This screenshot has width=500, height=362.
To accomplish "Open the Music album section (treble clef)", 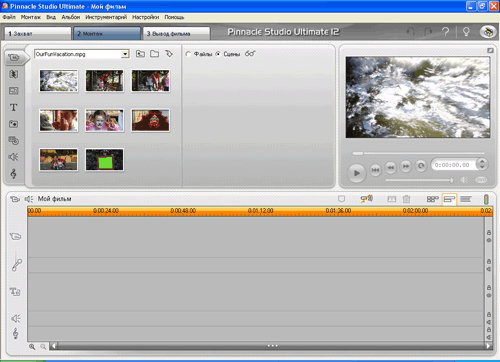I will (x=14, y=173).
